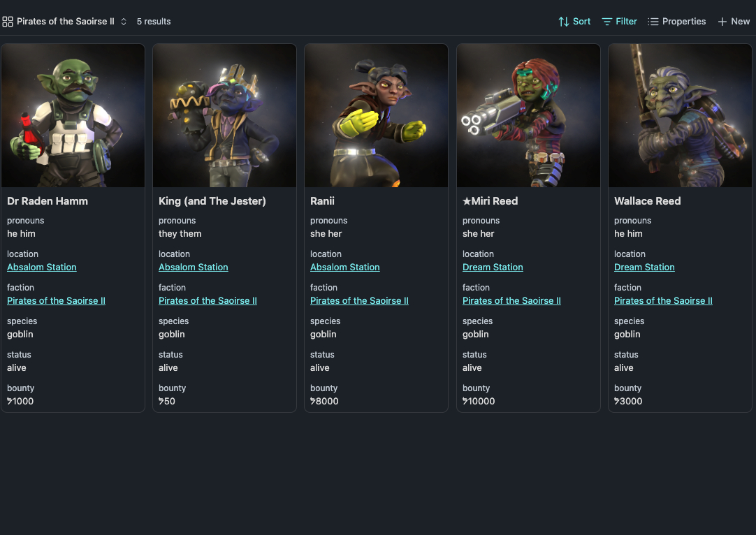Click the grid view icon beside the title

[8, 22]
